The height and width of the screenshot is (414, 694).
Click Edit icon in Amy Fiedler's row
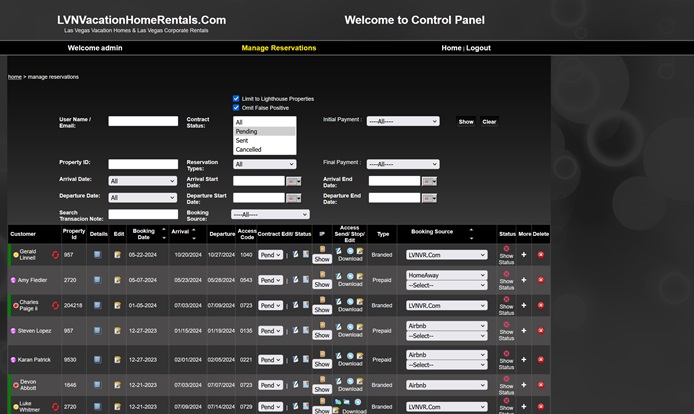118,280
